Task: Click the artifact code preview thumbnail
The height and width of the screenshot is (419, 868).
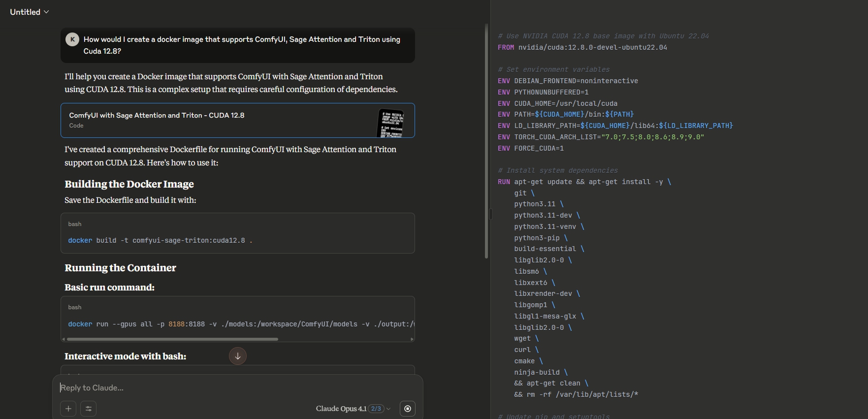Action: (x=390, y=123)
